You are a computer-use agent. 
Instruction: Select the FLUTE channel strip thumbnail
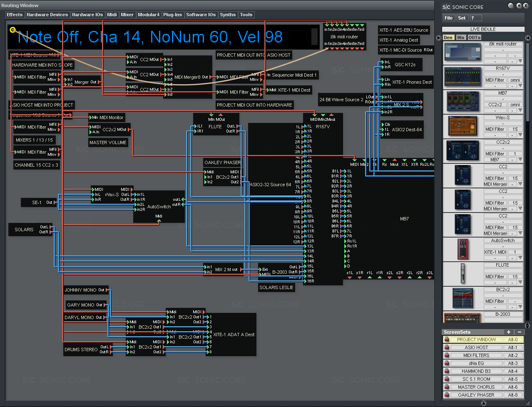pyautogui.click(x=462, y=274)
